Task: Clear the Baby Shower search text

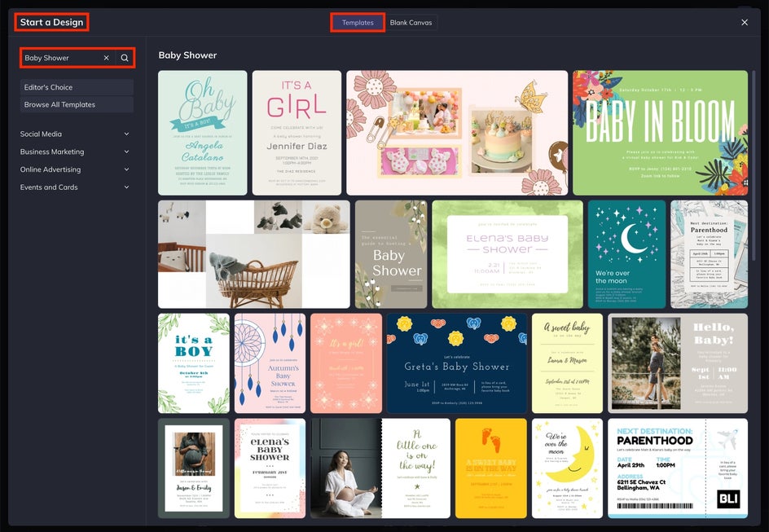Action: 106,58
